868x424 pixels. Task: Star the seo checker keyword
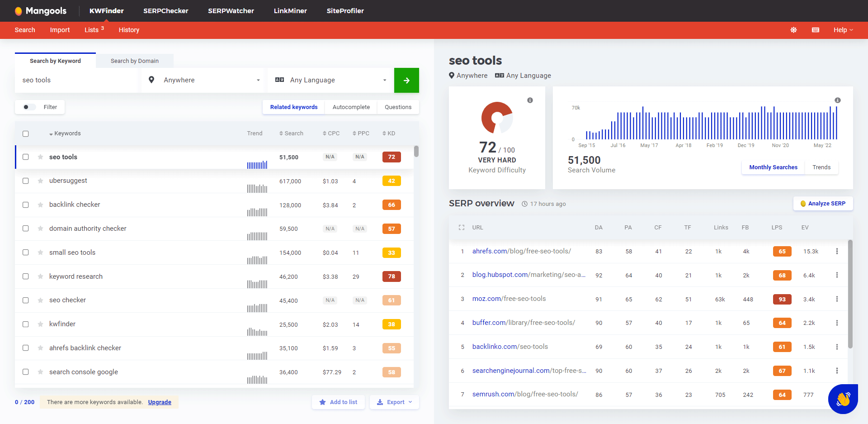coord(40,300)
